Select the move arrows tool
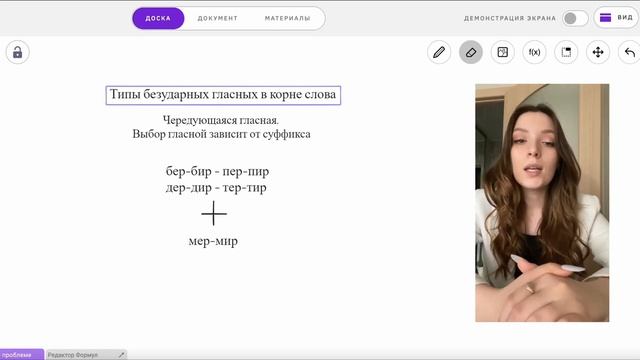The image size is (640, 360). [x=598, y=52]
